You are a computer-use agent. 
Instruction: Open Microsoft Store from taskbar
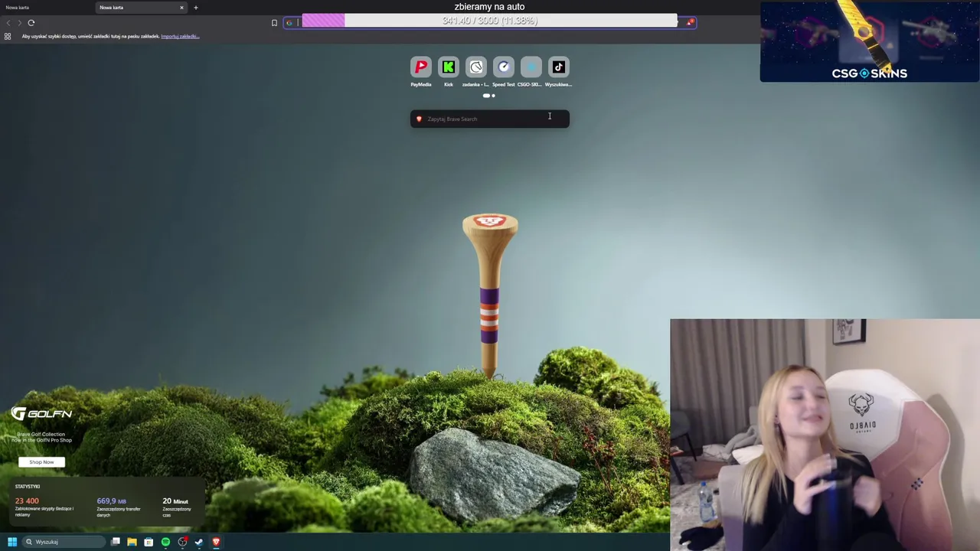[x=149, y=542]
